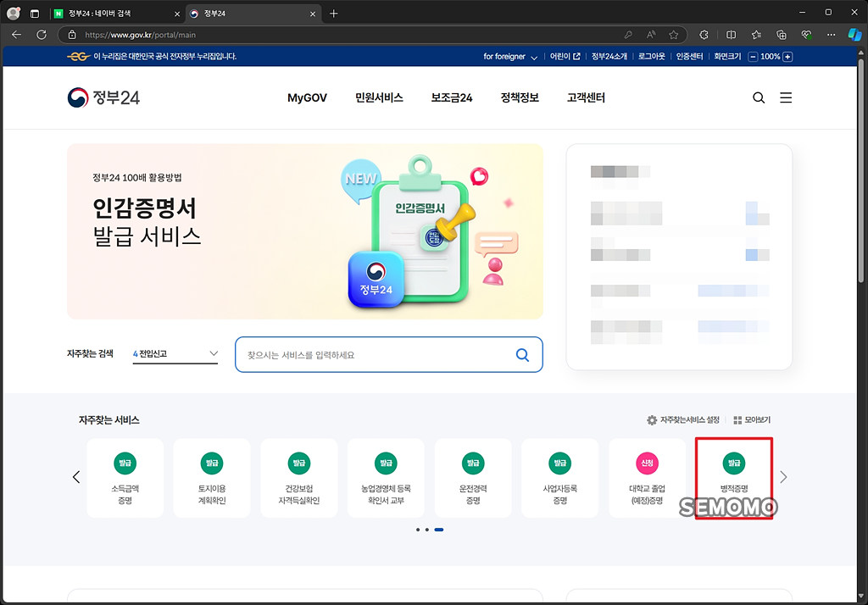Open browser settings ellipsis menu
The image size is (868, 605).
coord(831,35)
